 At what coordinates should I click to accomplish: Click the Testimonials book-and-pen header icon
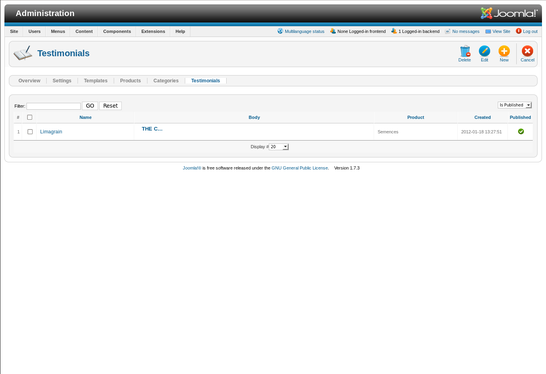pos(23,53)
